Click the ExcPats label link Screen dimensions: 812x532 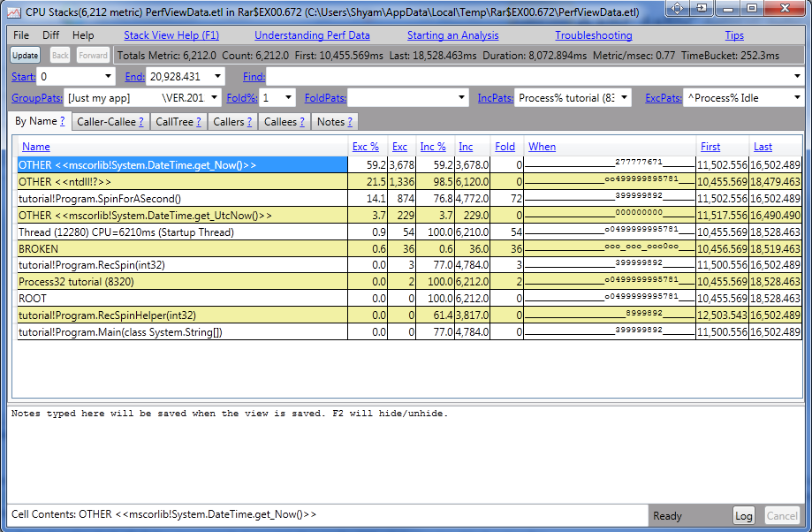click(x=664, y=97)
